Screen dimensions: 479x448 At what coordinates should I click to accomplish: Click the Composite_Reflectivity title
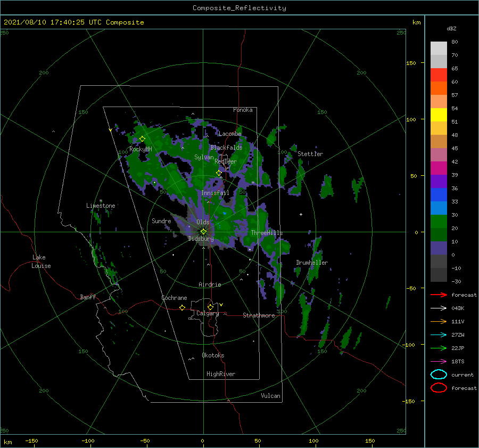pyautogui.click(x=239, y=8)
